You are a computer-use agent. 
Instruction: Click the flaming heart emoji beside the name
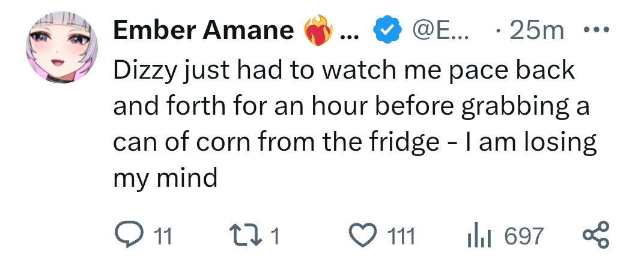pyautogui.click(x=318, y=31)
